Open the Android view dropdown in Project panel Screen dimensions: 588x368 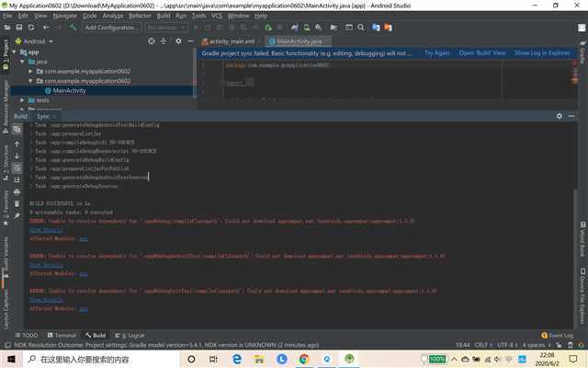(x=34, y=41)
